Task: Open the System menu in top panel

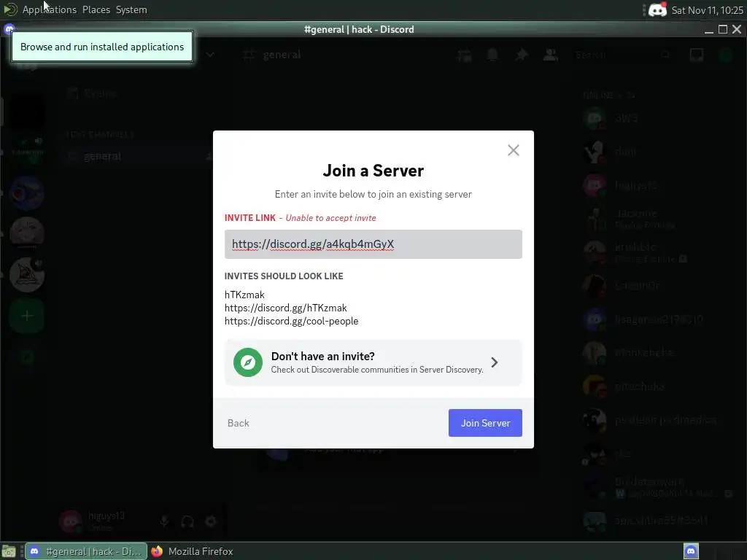Action: [131, 9]
